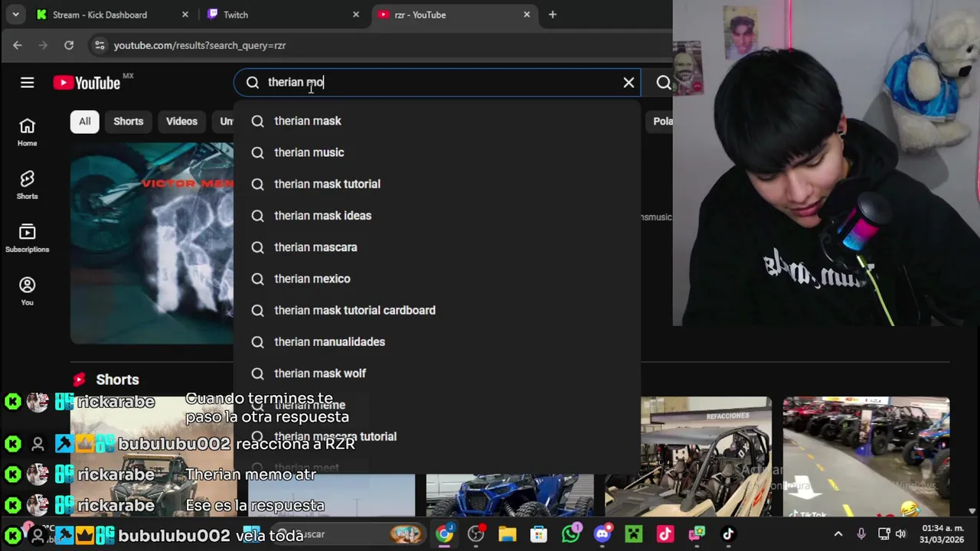Open the YouTube hamburger guide menu
Image resolution: width=980 pixels, height=551 pixels.
tap(27, 83)
